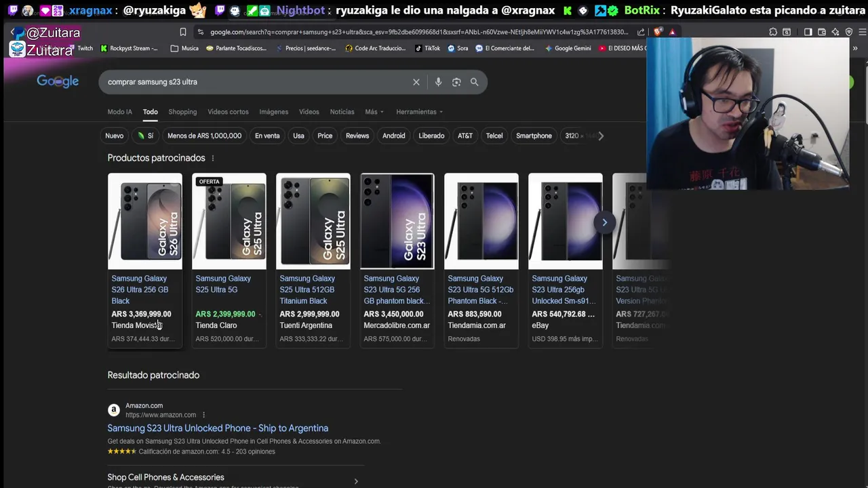
Task: Advance the product carousel with next arrow
Action: point(604,222)
